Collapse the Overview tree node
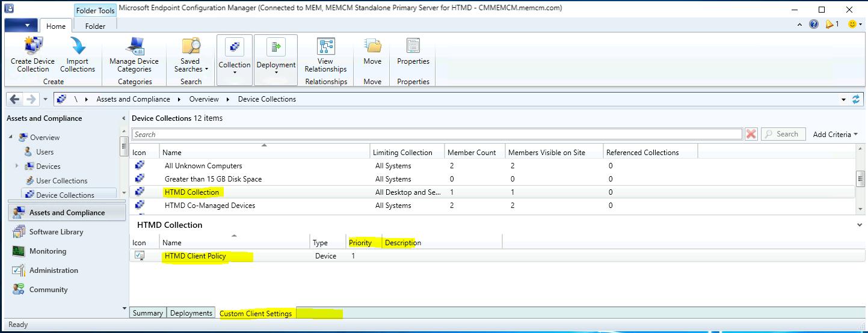The width and height of the screenshot is (868, 333). [x=10, y=138]
